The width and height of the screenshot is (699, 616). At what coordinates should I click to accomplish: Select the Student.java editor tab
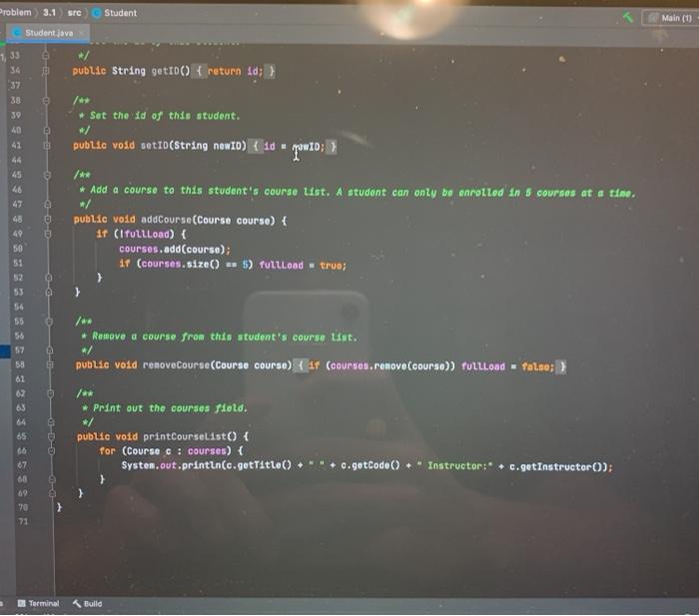[x=49, y=33]
